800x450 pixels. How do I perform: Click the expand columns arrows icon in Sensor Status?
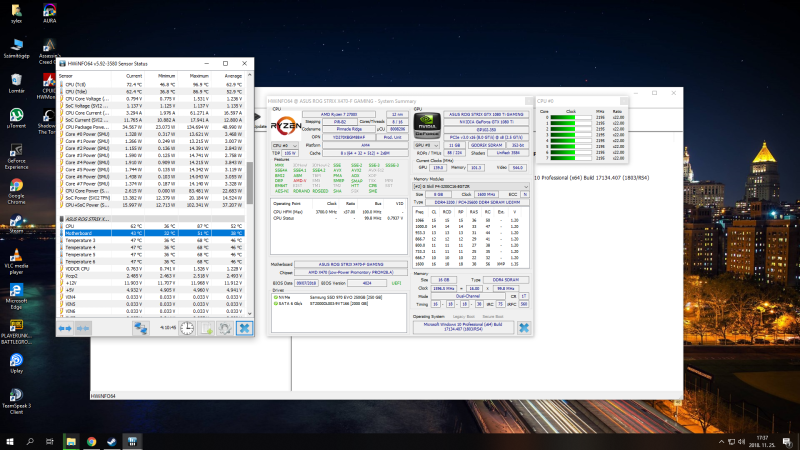(65, 327)
